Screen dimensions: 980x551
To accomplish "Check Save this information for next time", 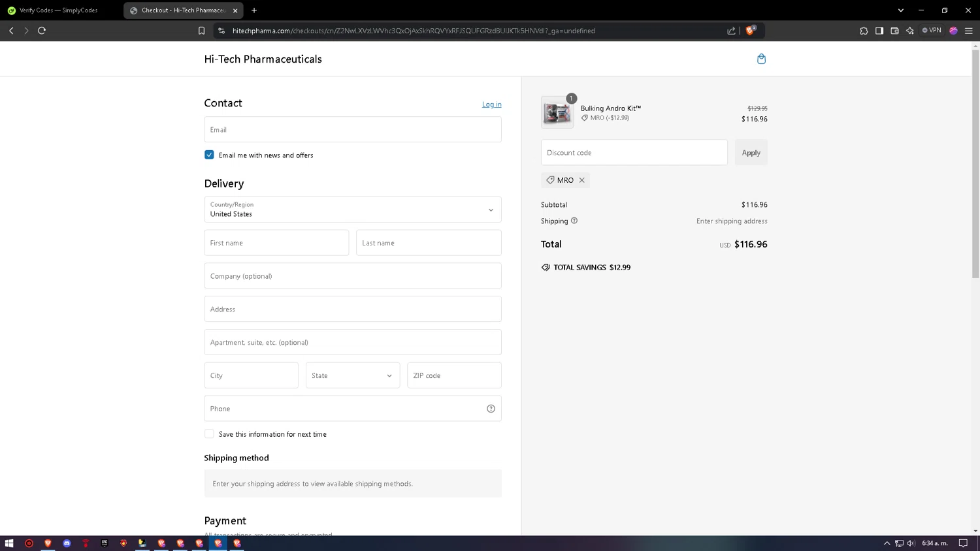I will pyautogui.click(x=209, y=434).
